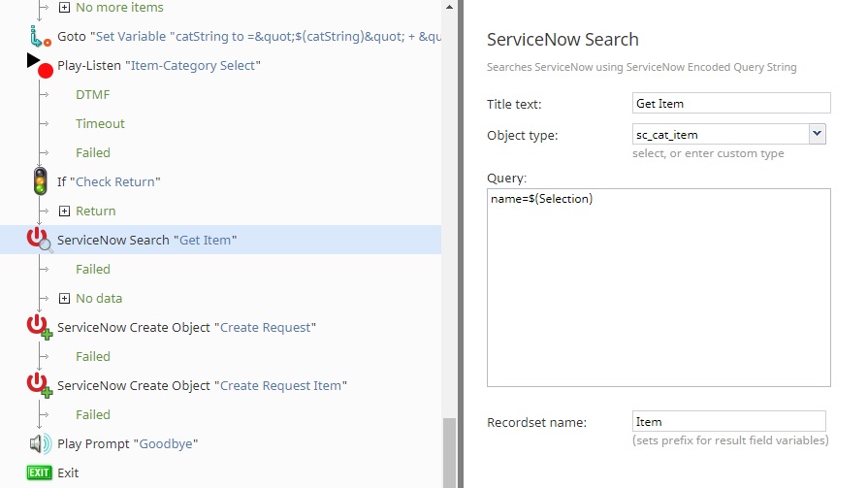Image resolution: width=868 pixels, height=488 pixels.
Task: Select the Create Request step
Action: tap(186, 327)
